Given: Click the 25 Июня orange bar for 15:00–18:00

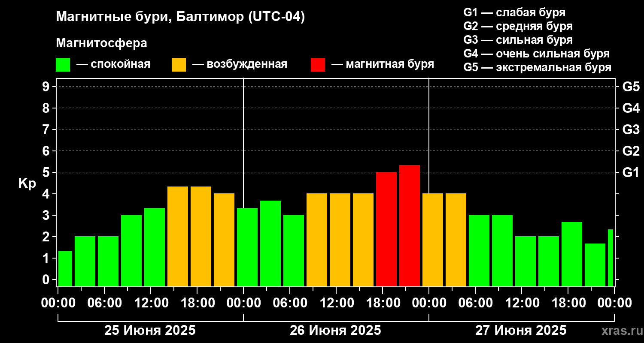Looking at the screenshot, I should (178, 236).
